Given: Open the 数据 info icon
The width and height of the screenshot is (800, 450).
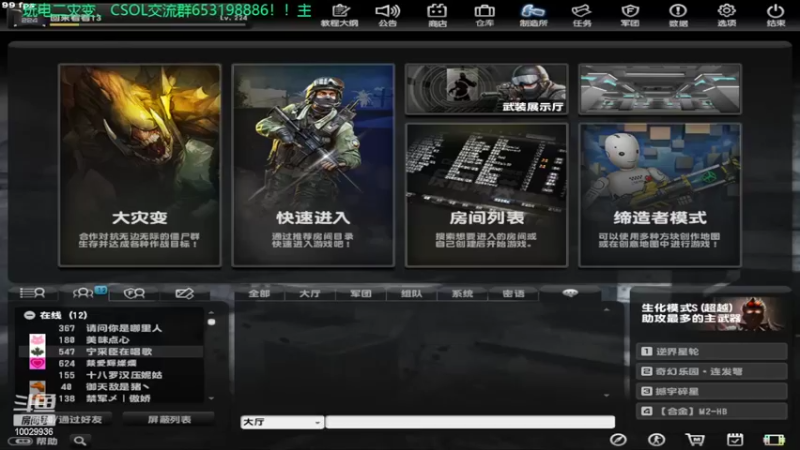Looking at the screenshot, I should 678,15.
